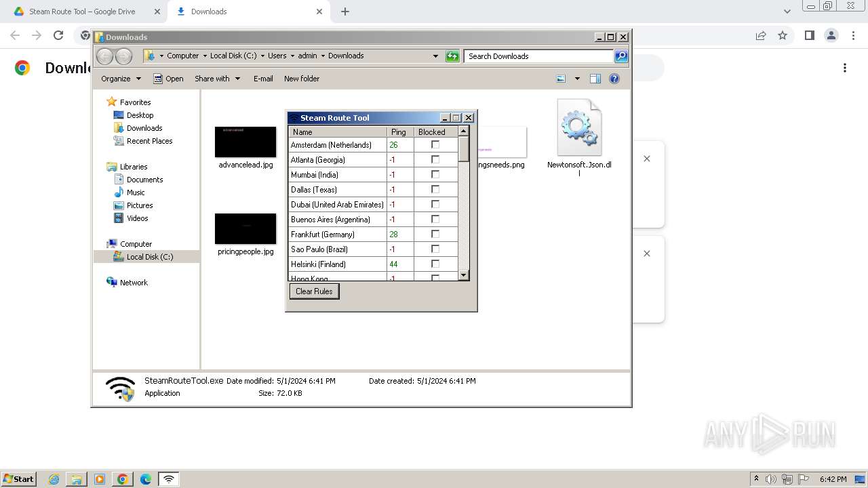Viewport: 868px width, 488px height.
Task: Open Microsoft Edge from taskbar
Action: click(x=145, y=479)
